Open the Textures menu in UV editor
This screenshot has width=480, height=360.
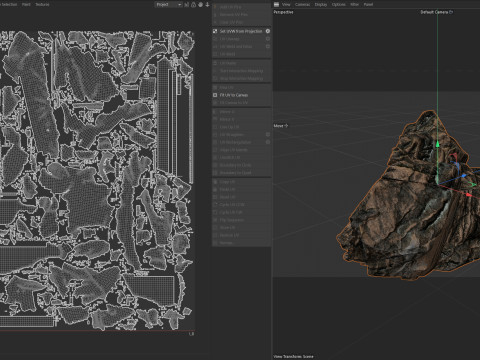(x=42, y=5)
